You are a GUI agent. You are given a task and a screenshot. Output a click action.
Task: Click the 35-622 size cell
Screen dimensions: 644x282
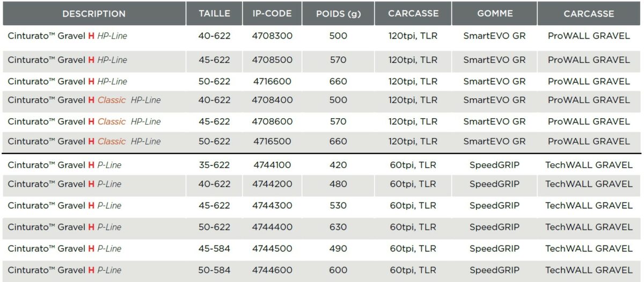pos(214,165)
